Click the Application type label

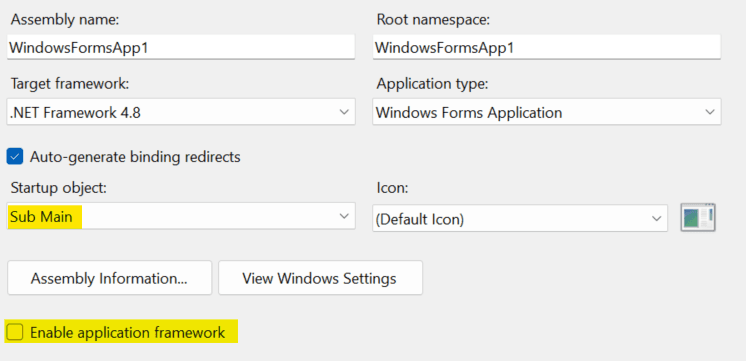[x=432, y=84]
